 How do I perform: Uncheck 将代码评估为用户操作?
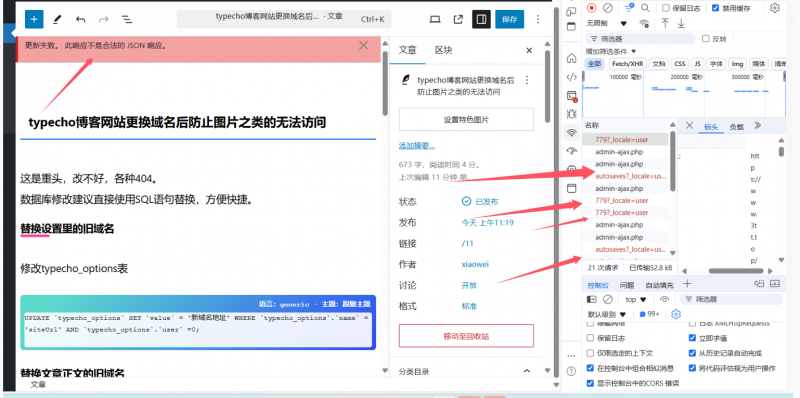tap(692, 368)
